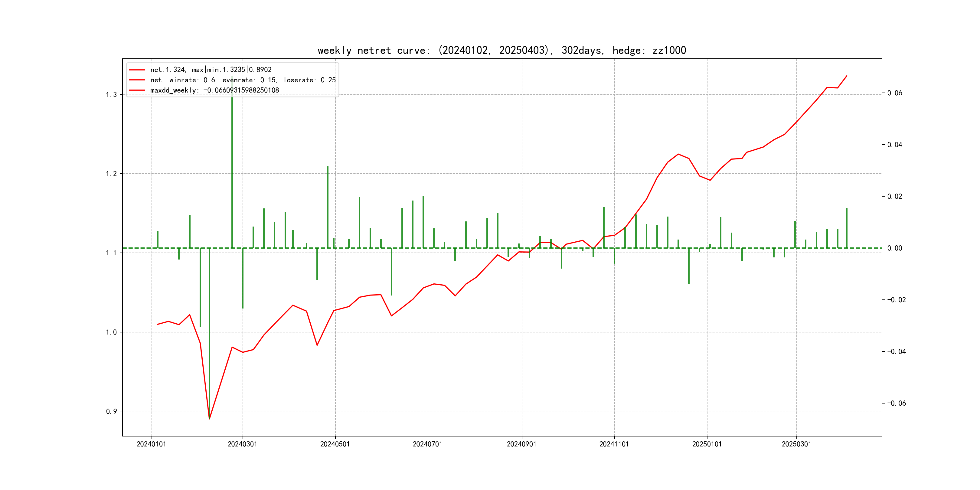This screenshot has height=490, width=980.
Task: Click the 20250301 x-axis label
Action: click(796, 444)
